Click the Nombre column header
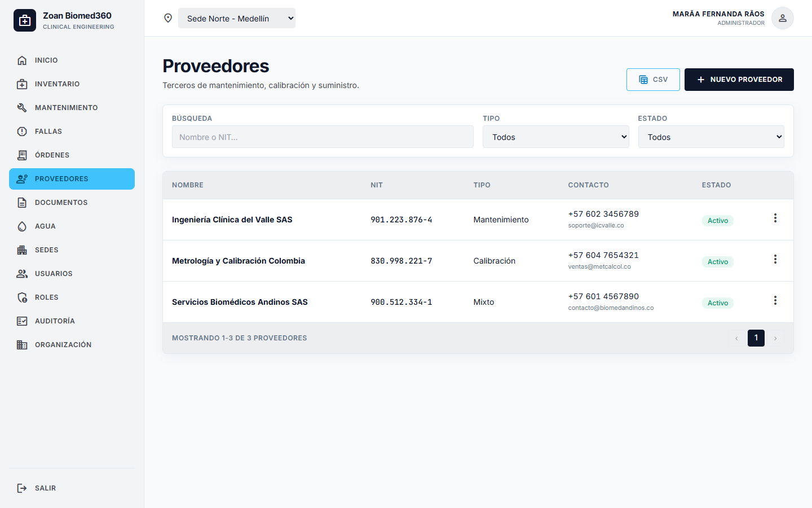The height and width of the screenshot is (508, 812). (188, 185)
